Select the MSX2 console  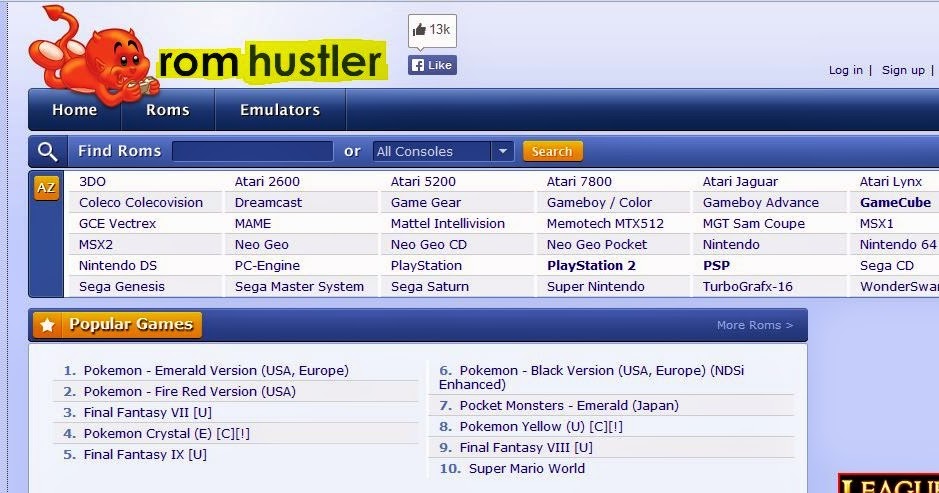(96, 244)
